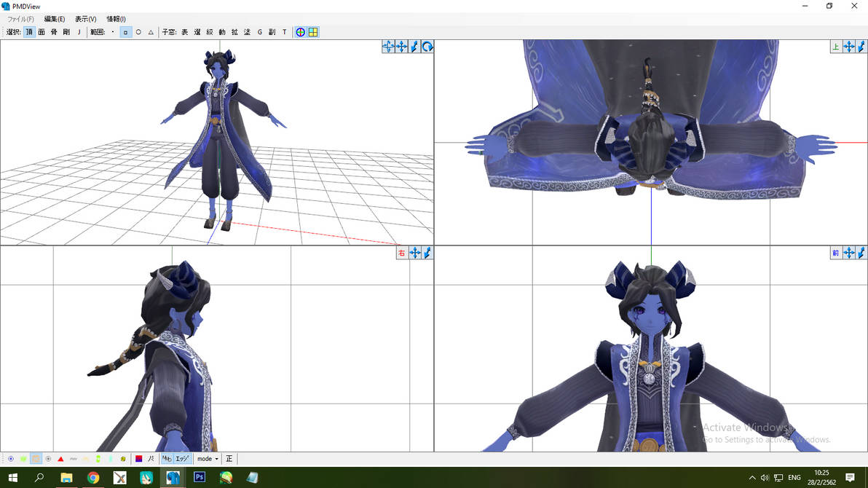The image size is (868, 488).
Task: Click the zoom icon in the perspective view pane
Action: tap(414, 47)
